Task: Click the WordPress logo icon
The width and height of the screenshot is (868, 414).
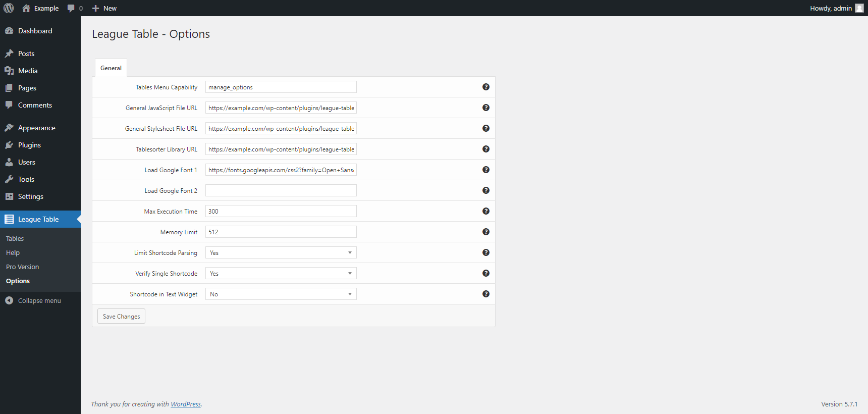Action: coord(9,8)
